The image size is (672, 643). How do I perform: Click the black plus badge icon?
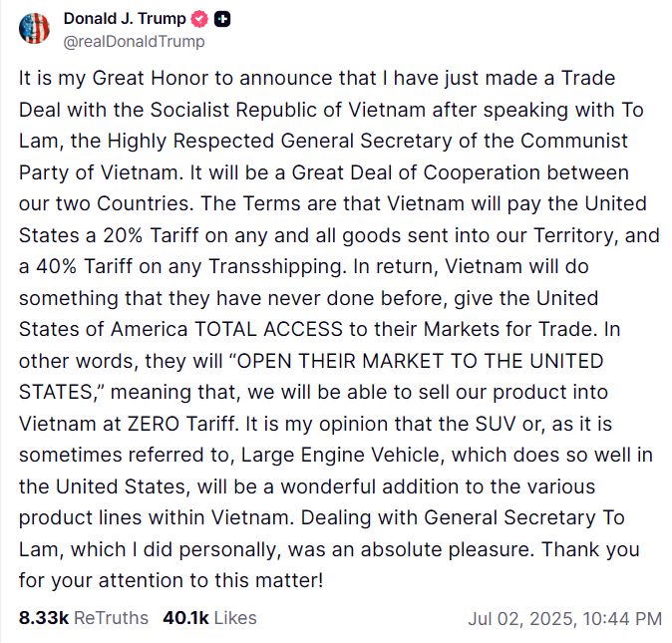[222, 19]
